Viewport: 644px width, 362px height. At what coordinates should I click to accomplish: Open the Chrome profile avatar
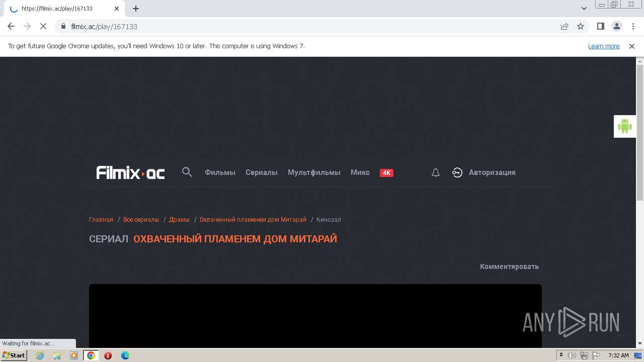[616, 26]
